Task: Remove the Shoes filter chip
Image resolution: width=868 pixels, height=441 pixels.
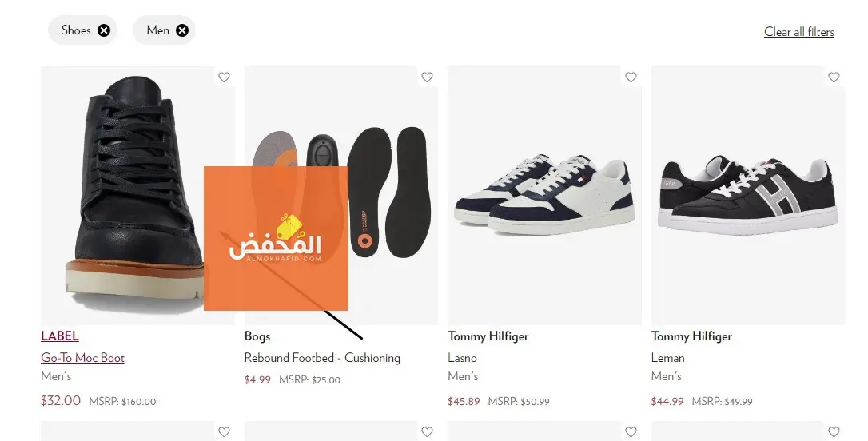Action: point(104,30)
